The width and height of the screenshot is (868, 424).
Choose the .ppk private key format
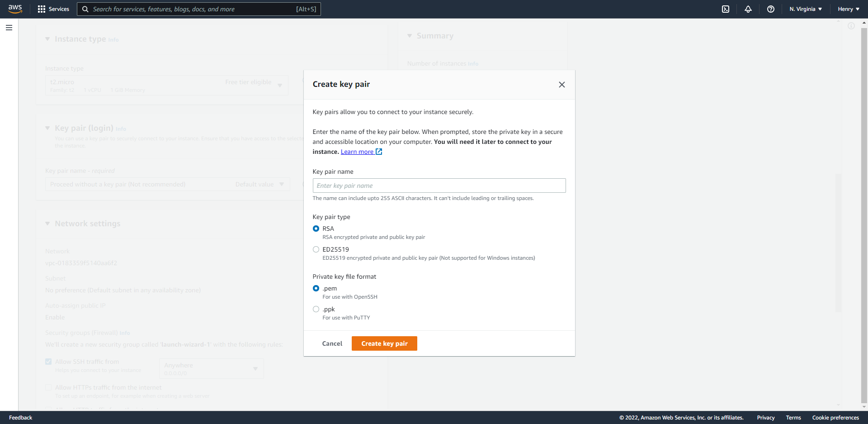(x=316, y=309)
